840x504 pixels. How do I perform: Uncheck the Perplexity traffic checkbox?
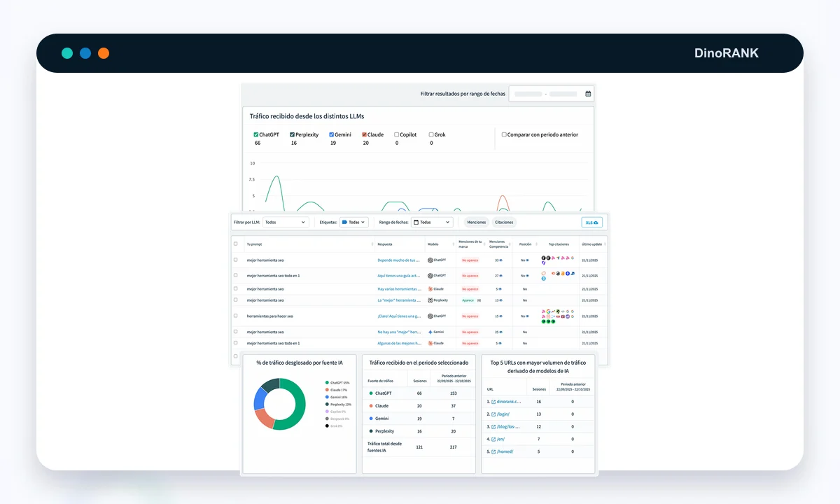(x=293, y=134)
